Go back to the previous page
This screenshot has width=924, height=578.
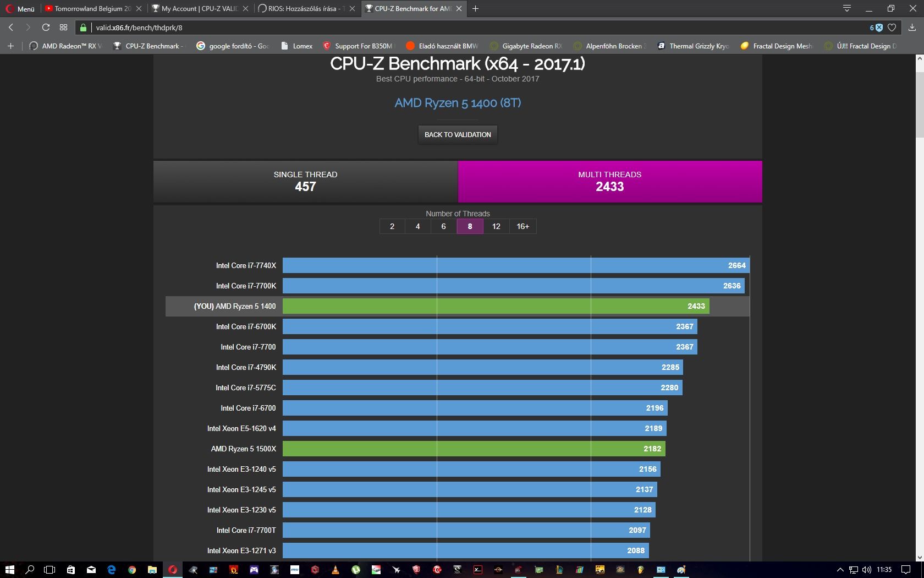point(10,27)
